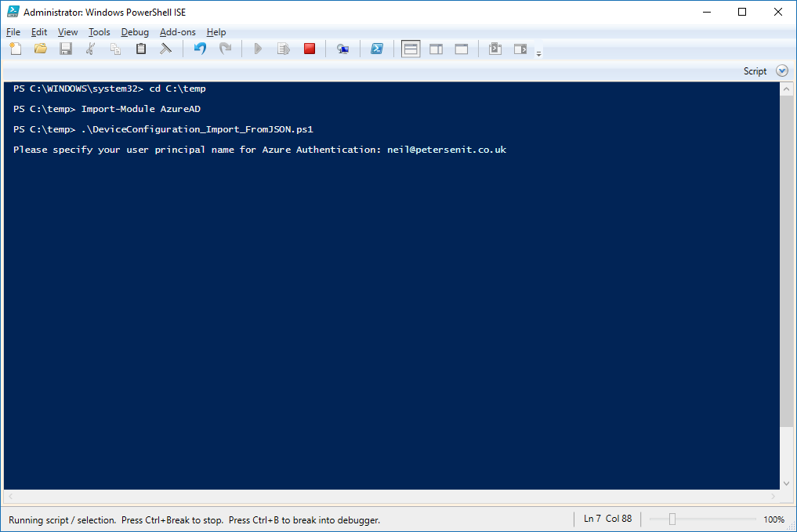Open a script with the folder icon
The height and width of the screenshot is (532, 797).
pyautogui.click(x=41, y=49)
